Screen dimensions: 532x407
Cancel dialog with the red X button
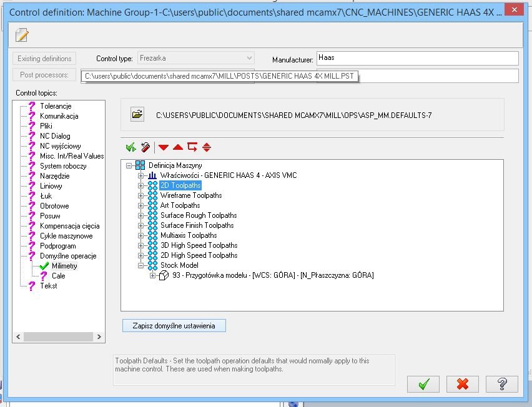tap(463, 384)
